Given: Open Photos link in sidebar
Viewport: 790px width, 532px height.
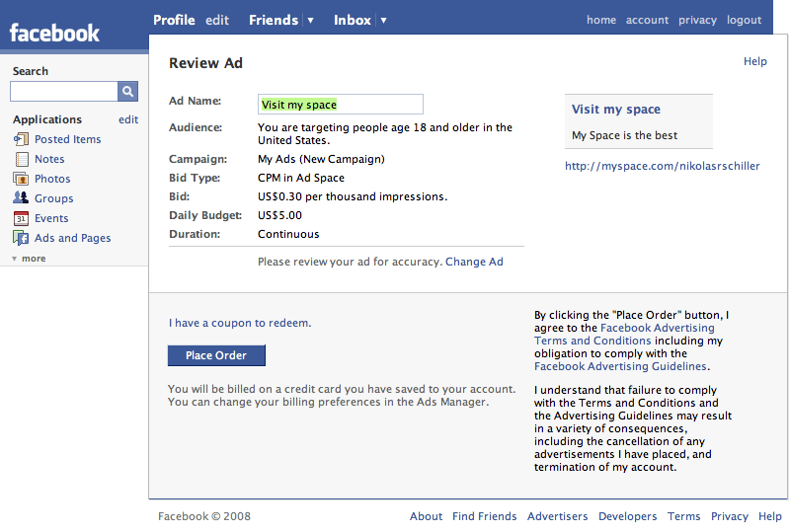Looking at the screenshot, I should (x=52, y=179).
